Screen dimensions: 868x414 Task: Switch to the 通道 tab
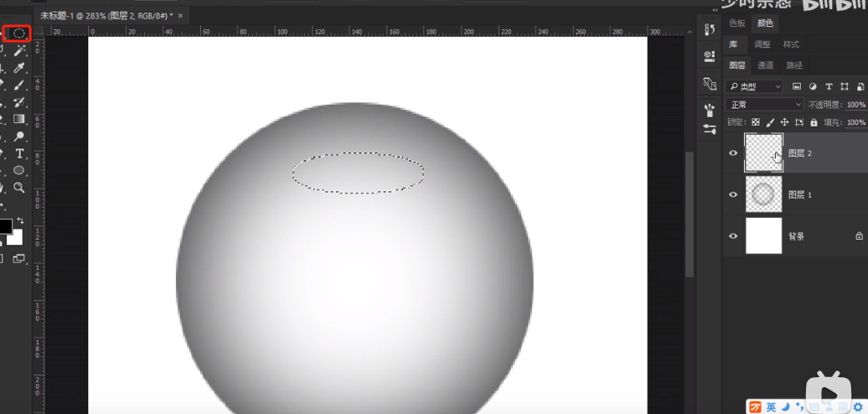click(766, 65)
